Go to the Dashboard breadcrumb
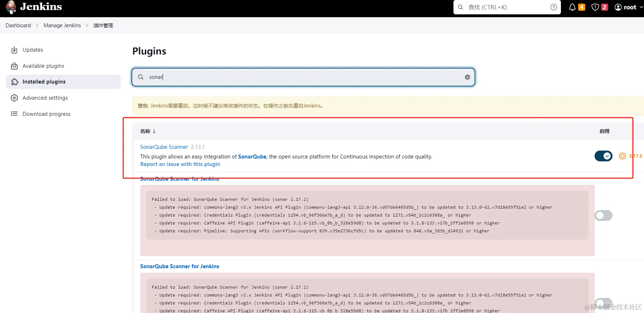Viewport: 644px width, 313px height. [18, 25]
